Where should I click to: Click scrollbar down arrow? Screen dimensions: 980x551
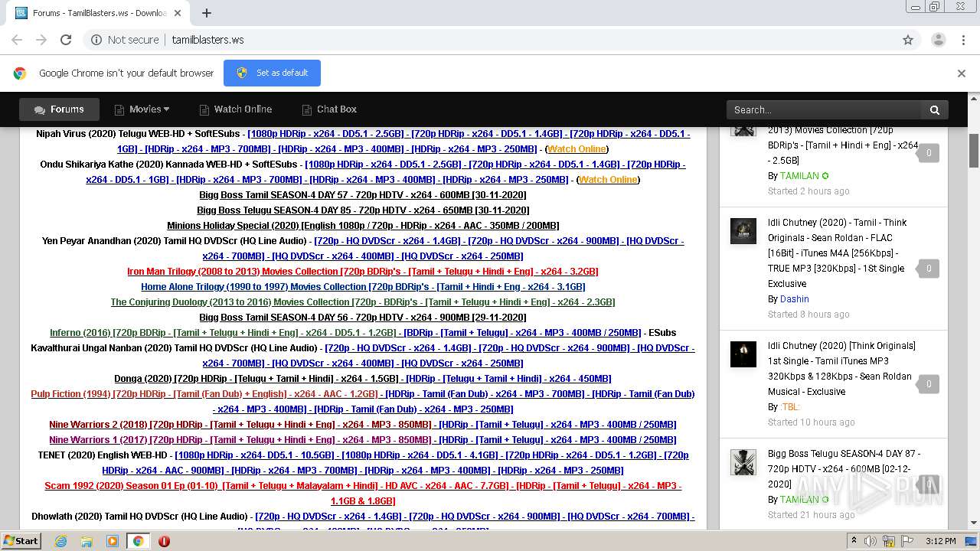974,523
